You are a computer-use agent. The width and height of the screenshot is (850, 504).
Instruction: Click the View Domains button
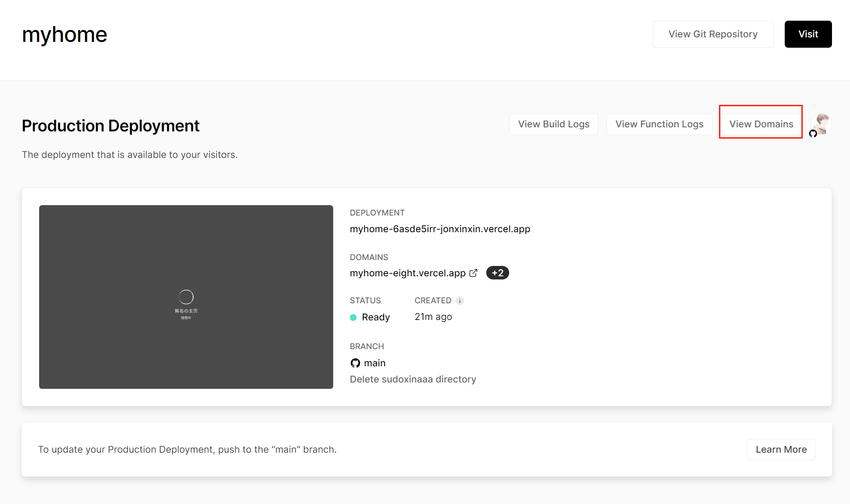click(x=761, y=124)
